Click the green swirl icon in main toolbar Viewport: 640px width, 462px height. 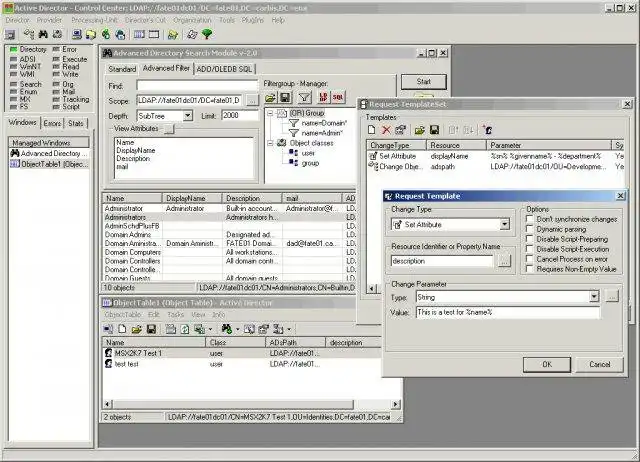coord(106,34)
